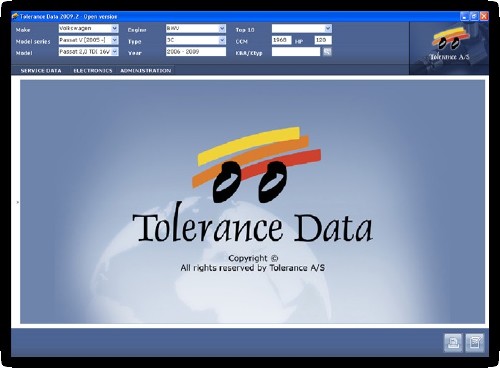Click the Tolerance Data splash image
This screenshot has height=368, width=500.
[252, 202]
